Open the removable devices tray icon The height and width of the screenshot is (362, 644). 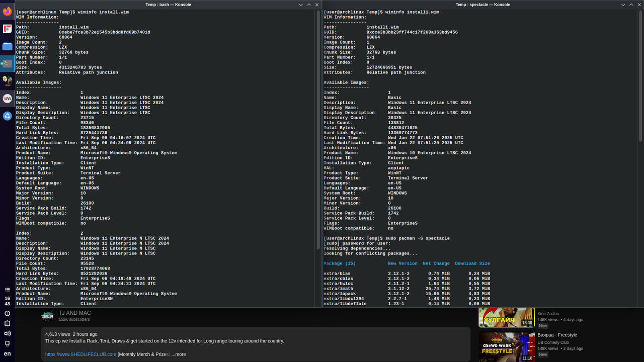[x=7, y=343]
